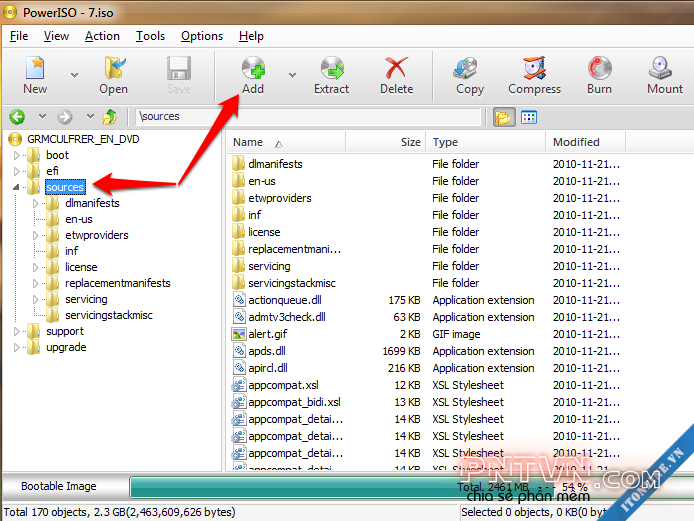Open the Action menu
The height and width of the screenshot is (521, 694).
click(x=102, y=36)
